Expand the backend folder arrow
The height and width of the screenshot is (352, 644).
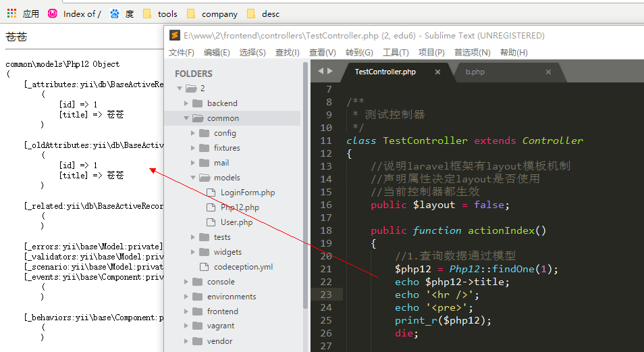[186, 103]
